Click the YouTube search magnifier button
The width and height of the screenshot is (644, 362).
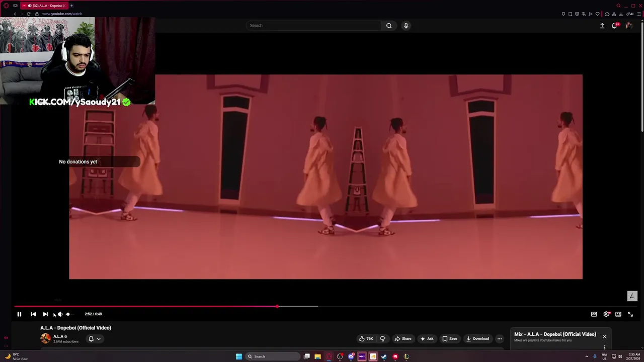pyautogui.click(x=389, y=26)
